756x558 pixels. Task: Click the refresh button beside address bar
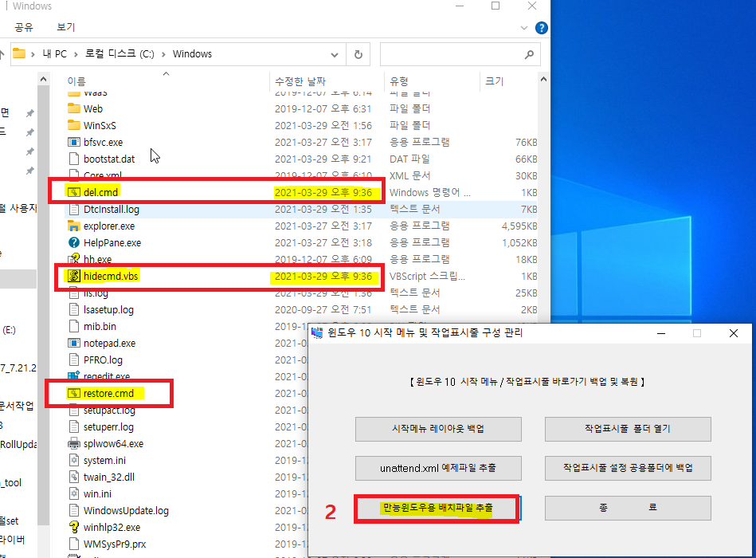[358, 54]
